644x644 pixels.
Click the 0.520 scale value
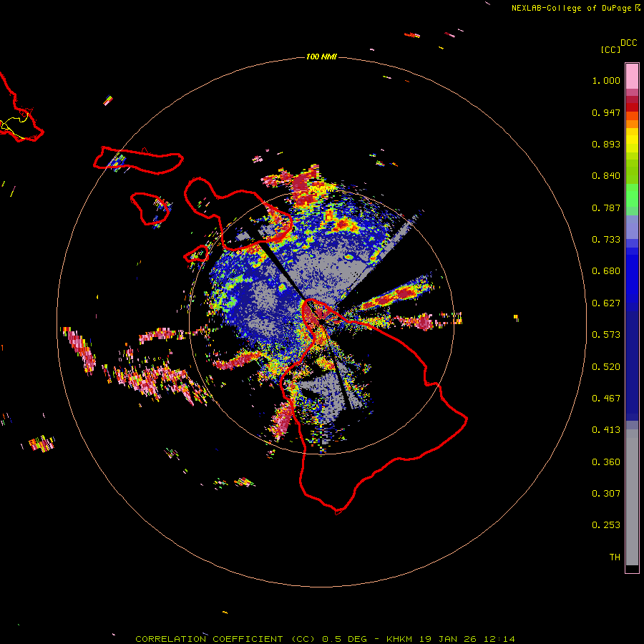(x=606, y=367)
